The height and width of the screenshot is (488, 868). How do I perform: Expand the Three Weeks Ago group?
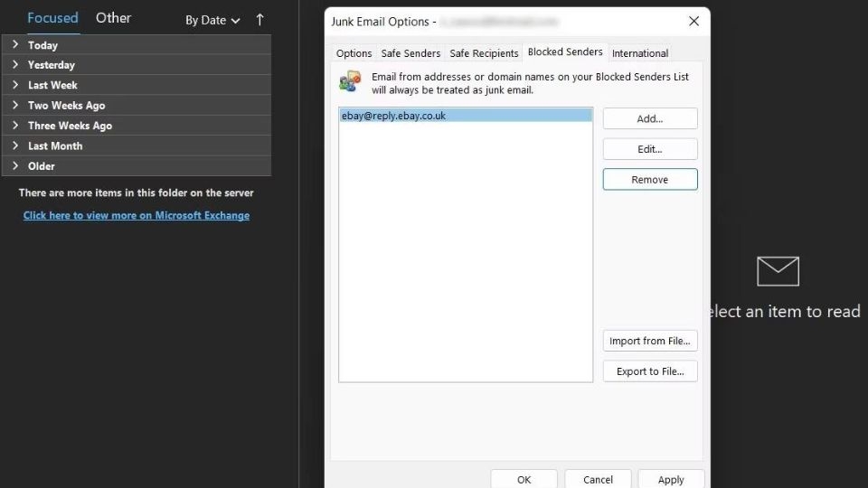tap(15, 125)
